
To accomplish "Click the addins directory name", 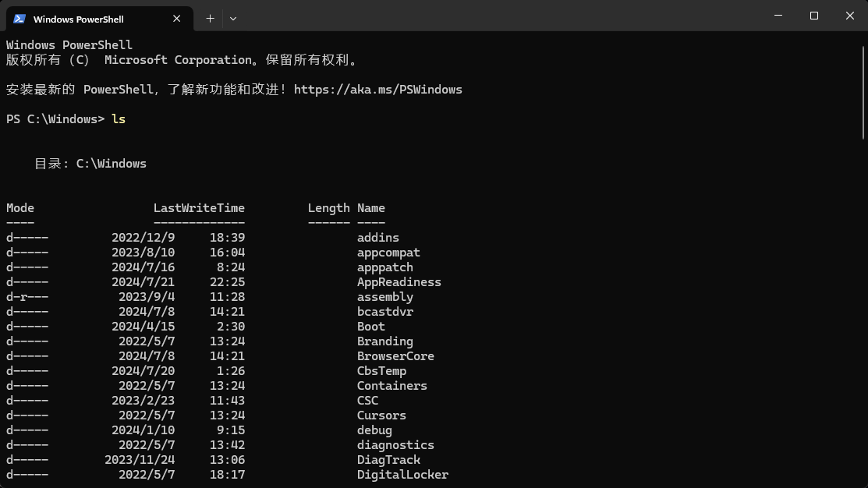I will pyautogui.click(x=378, y=238).
